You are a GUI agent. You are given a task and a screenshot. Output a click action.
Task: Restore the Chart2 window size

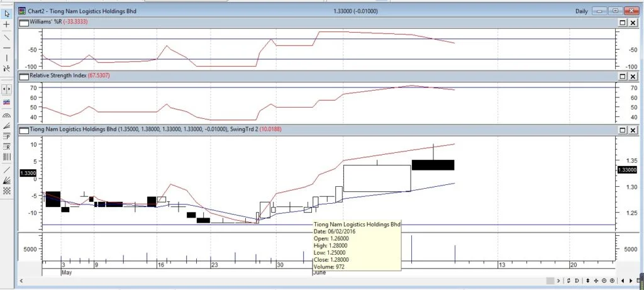616,11
